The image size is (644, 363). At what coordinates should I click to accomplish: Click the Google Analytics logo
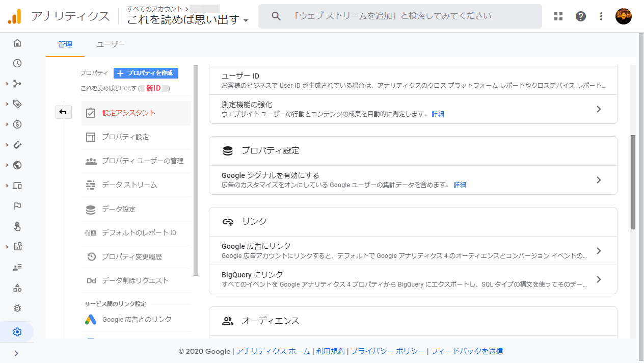coord(14,16)
